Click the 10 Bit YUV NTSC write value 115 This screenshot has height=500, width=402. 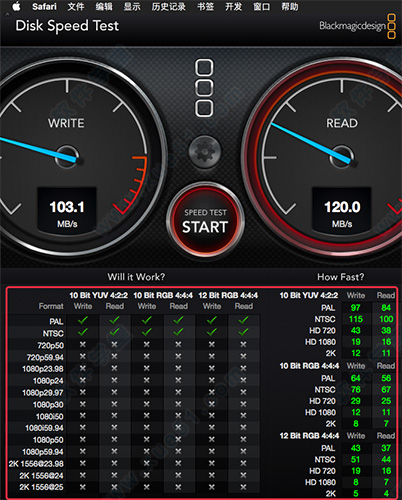355,319
